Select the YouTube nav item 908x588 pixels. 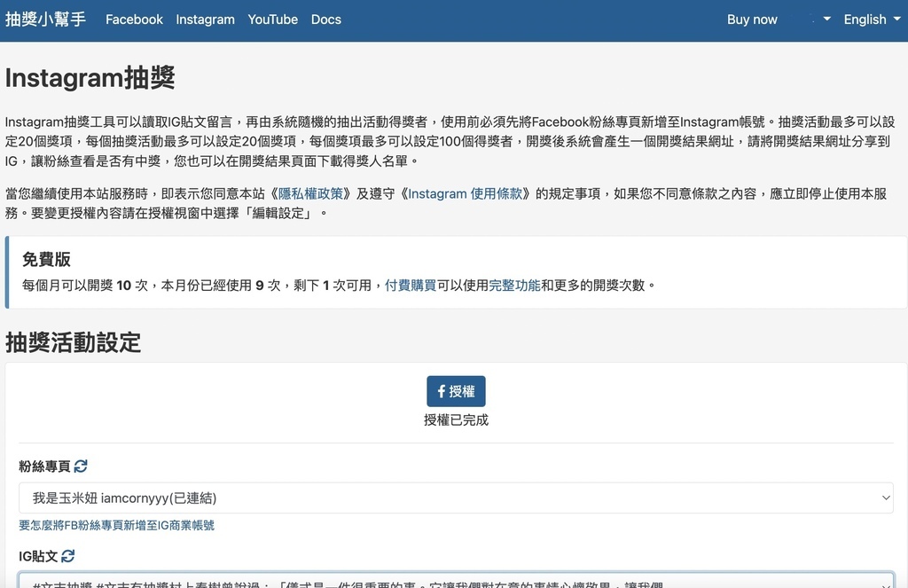point(273,20)
